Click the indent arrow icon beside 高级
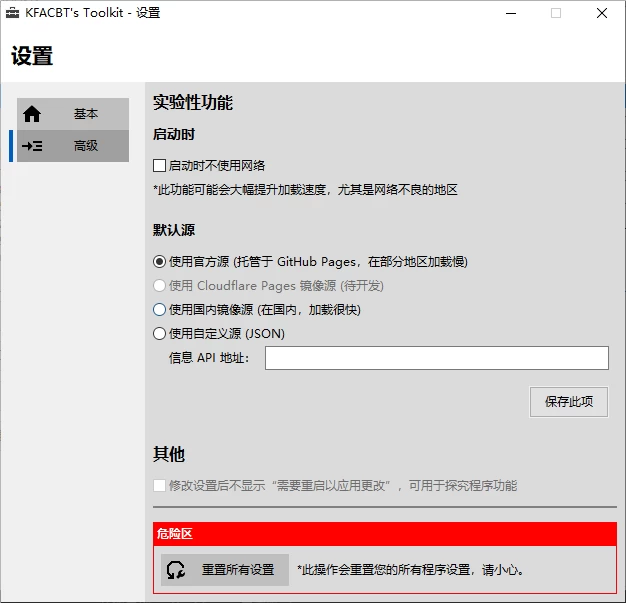This screenshot has width=626, height=603. click(x=32, y=146)
